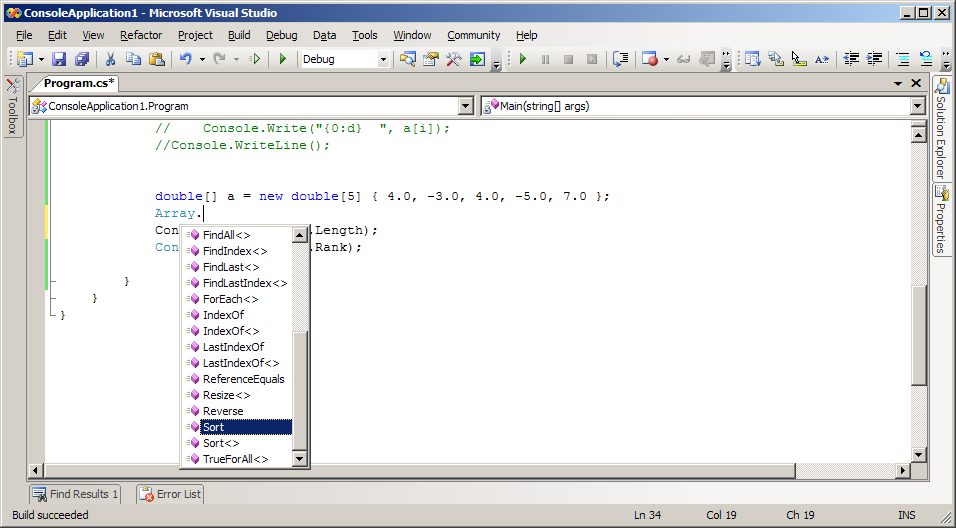Screen dimensions: 956x528
Task: Click the Save All icon
Action: click(x=82, y=60)
